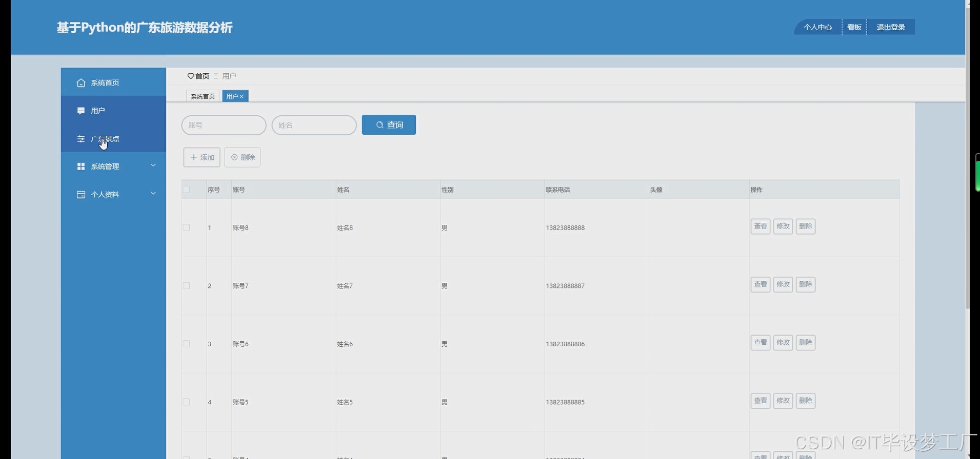Click 修改 for row 账号6
Screen dimensions: 980x459
(783, 343)
